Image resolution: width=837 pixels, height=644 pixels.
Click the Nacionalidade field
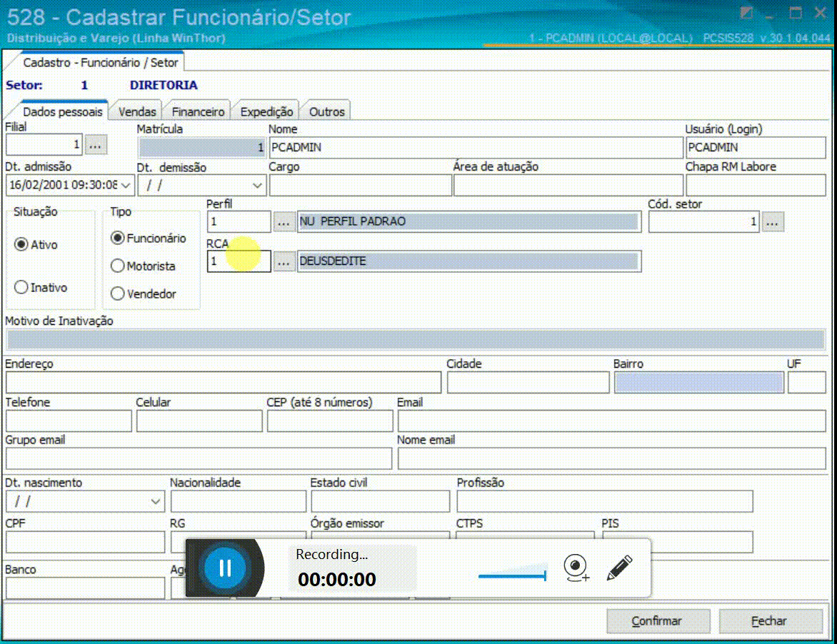[x=239, y=501]
